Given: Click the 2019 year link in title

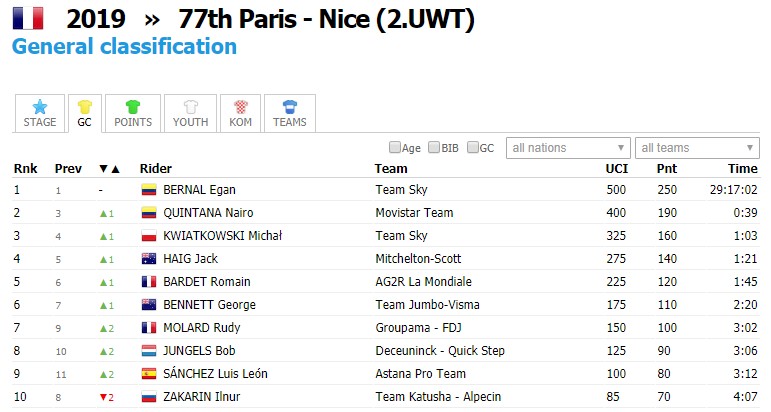Looking at the screenshot, I should pyautogui.click(x=96, y=19).
